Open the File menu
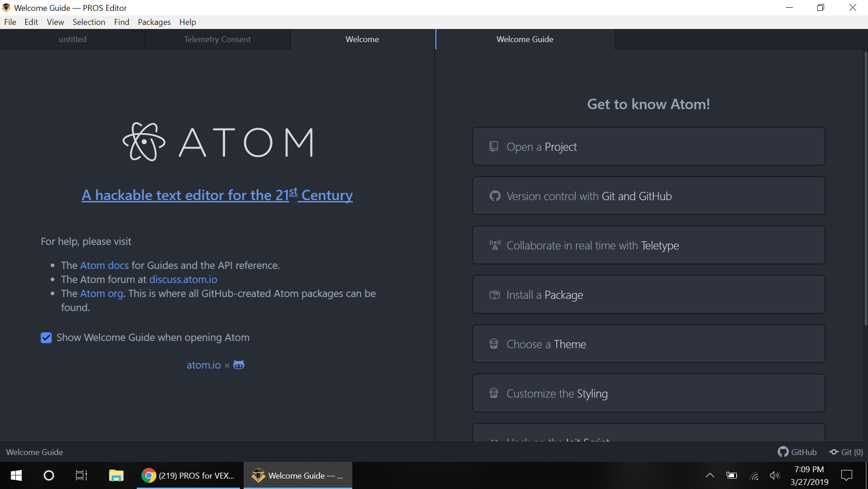Screen dimensions: 868x489 pyautogui.click(x=10, y=22)
